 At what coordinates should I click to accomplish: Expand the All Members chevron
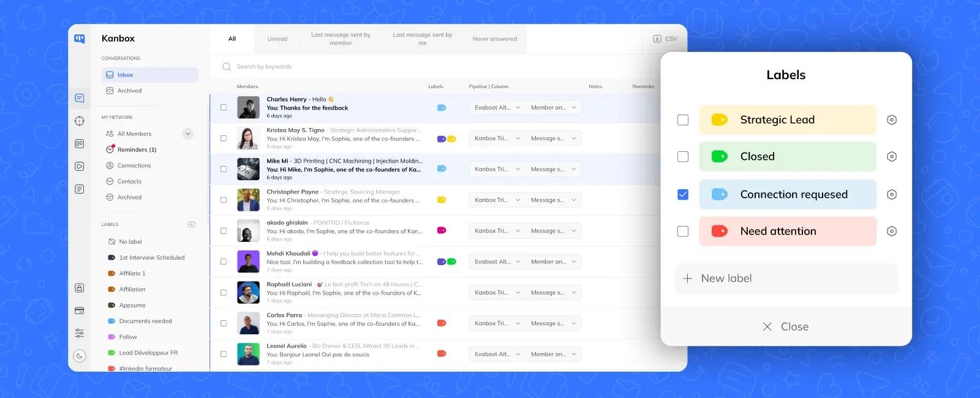pyautogui.click(x=188, y=134)
